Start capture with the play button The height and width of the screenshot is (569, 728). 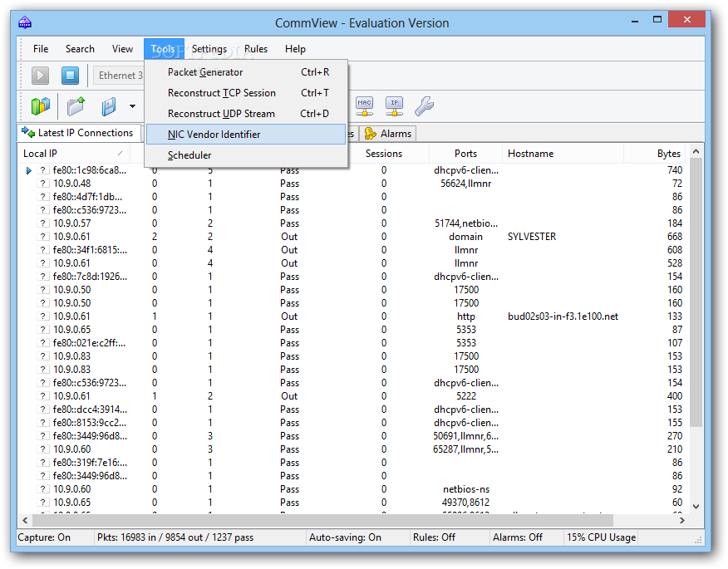[41, 76]
